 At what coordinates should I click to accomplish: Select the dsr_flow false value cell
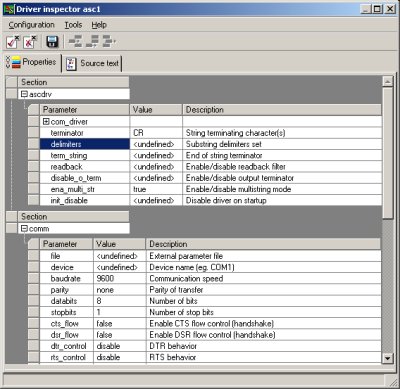click(119, 335)
